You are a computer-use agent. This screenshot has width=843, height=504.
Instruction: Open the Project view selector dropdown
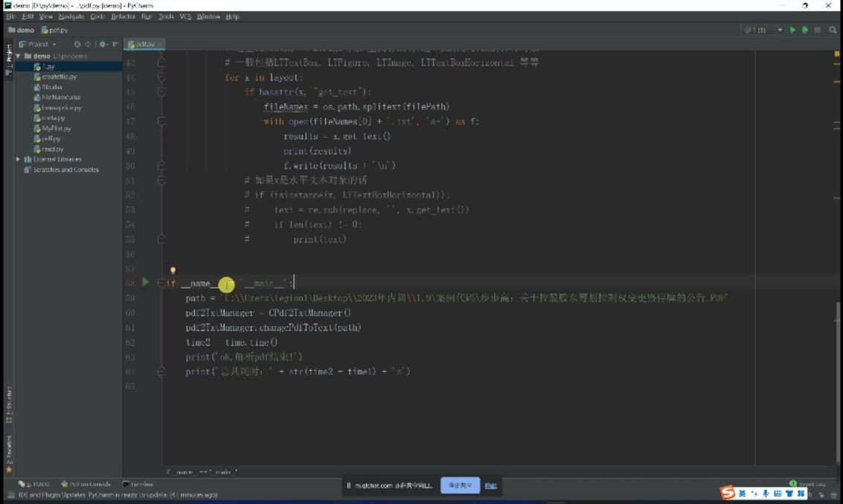38,44
